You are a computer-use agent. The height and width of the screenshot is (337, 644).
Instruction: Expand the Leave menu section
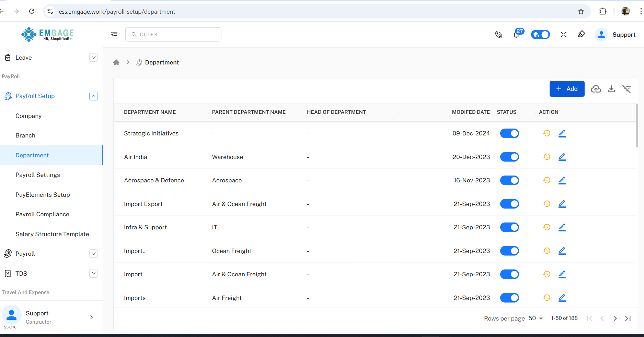point(93,58)
